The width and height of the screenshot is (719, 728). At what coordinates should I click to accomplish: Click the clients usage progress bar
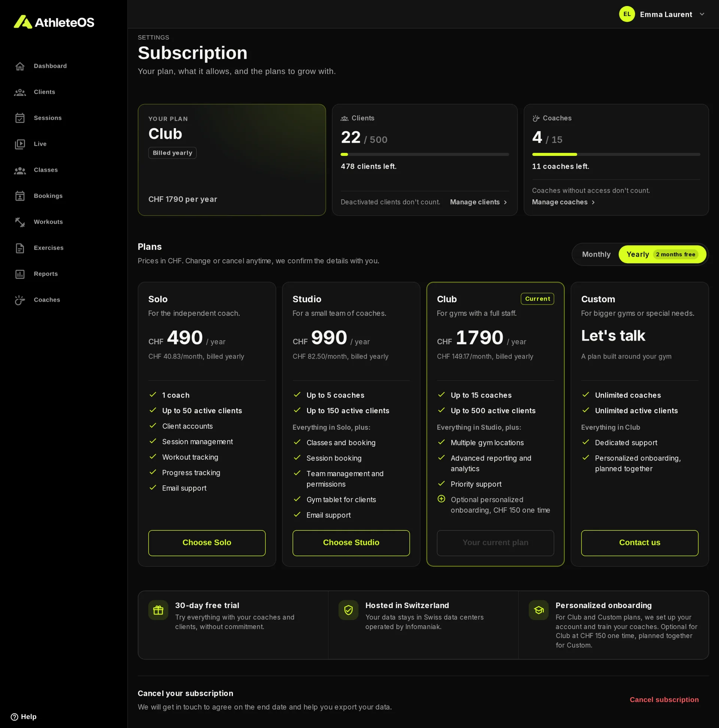[424, 154]
